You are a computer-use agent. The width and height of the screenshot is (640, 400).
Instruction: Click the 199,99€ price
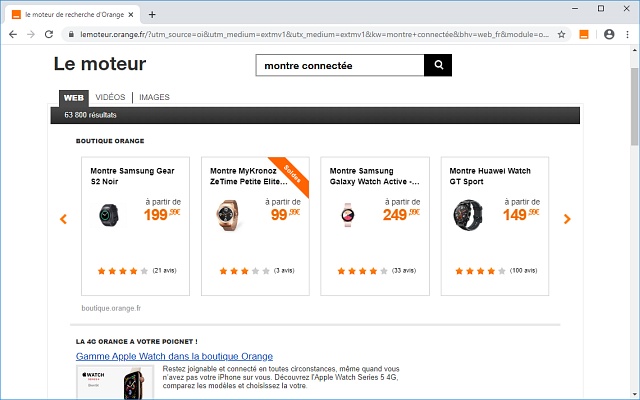coord(162,214)
